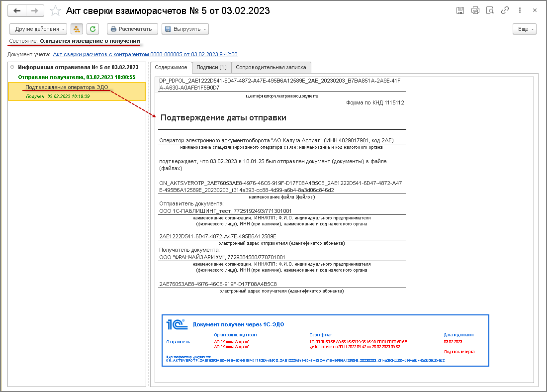The image size is (547, 392).
Task: Open preview with the magnifier page icon
Action: (x=490, y=10)
